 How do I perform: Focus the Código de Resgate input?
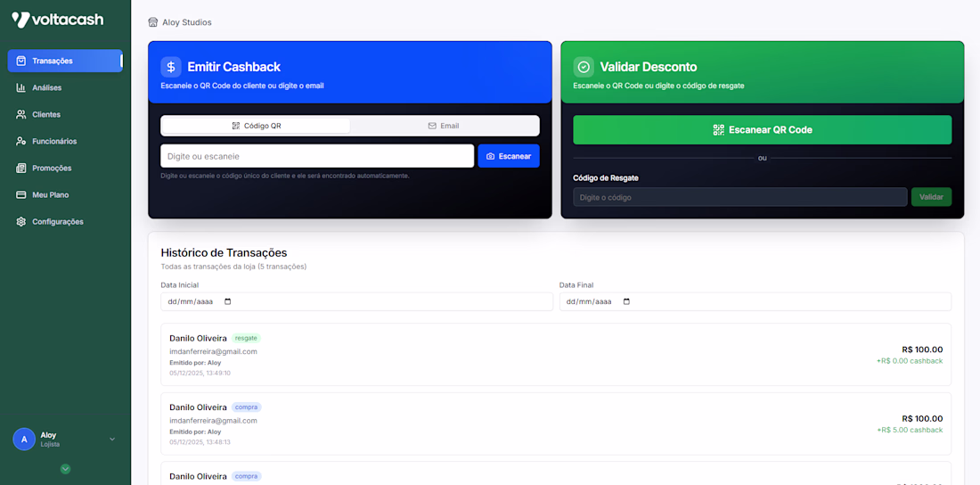point(740,197)
